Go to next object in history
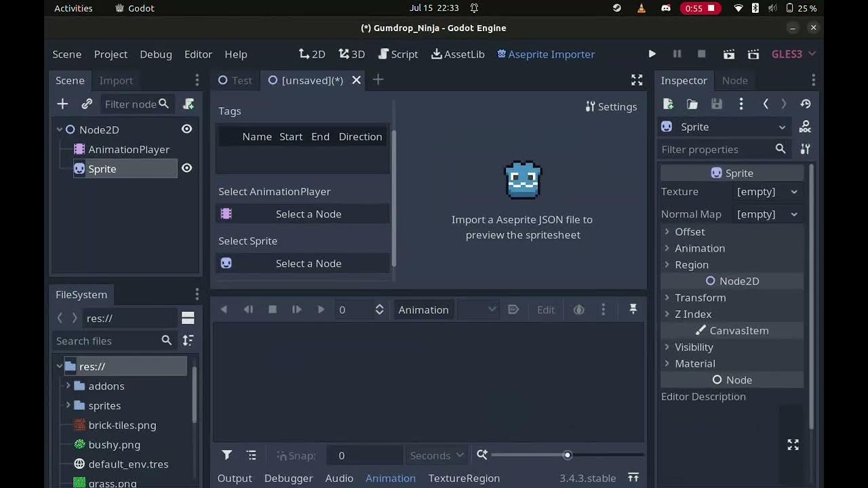868x488 pixels. pos(784,104)
